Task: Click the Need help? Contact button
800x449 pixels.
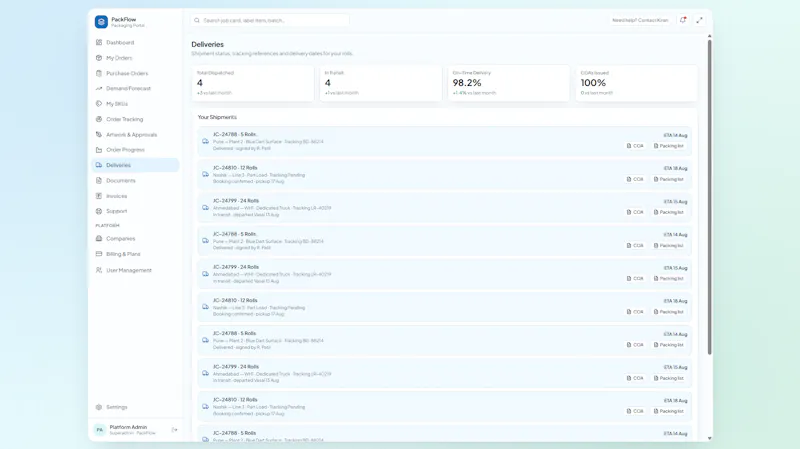Action: coord(640,20)
